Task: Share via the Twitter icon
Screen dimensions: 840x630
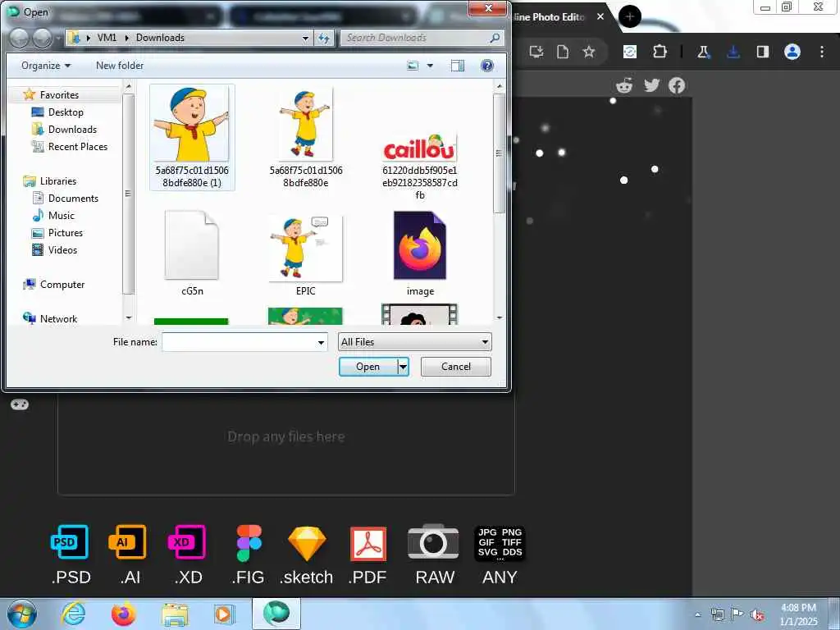Action: pos(651,85)
